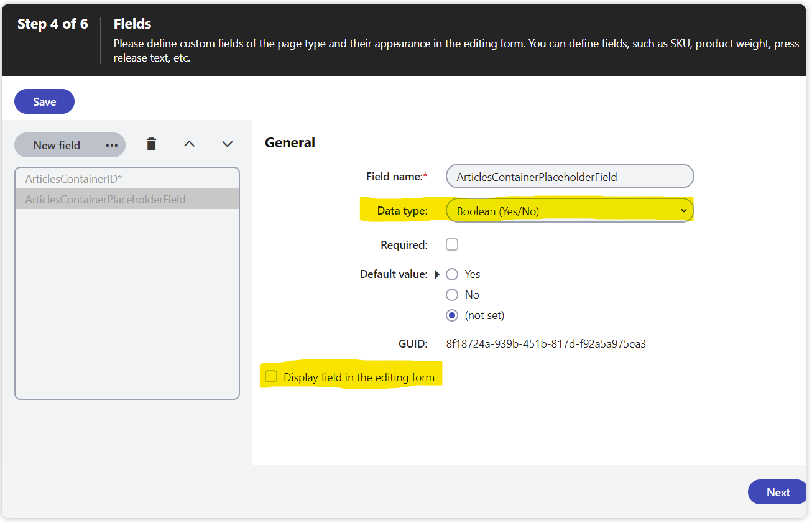Select ArticlesContainerPlaceholderField in the field list
812x523 pixels.
tap(127, 199)
